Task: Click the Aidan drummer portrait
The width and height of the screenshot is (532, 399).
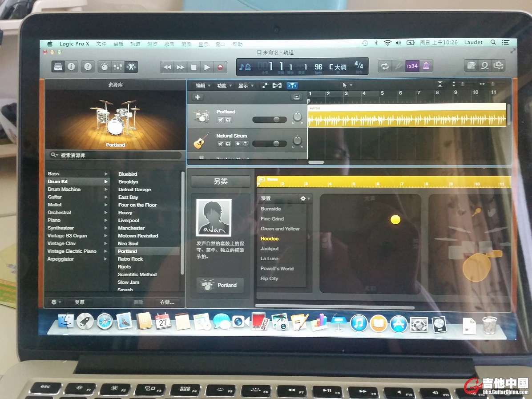Action: (214, 218)
